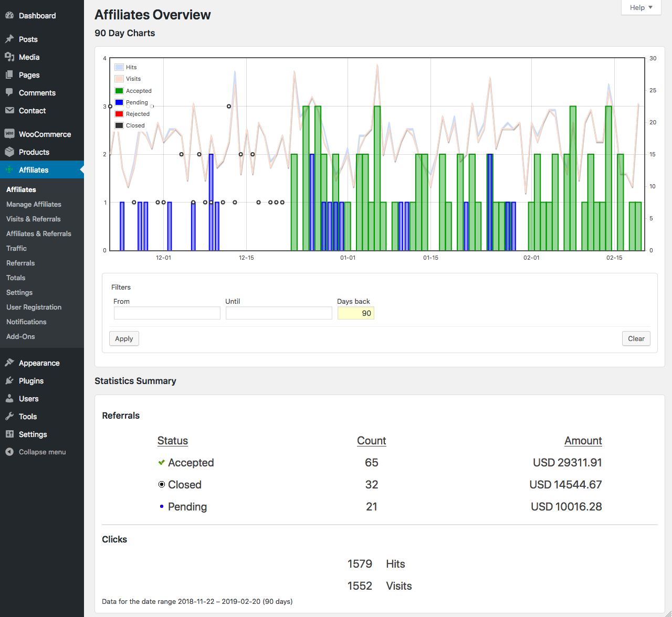
Task: Open the Manage Affiliates submenu item
Action: click(x=34, y=204)
